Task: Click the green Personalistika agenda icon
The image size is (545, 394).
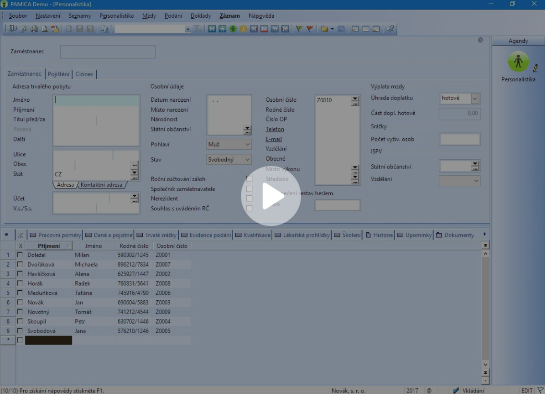Action: 518,61
